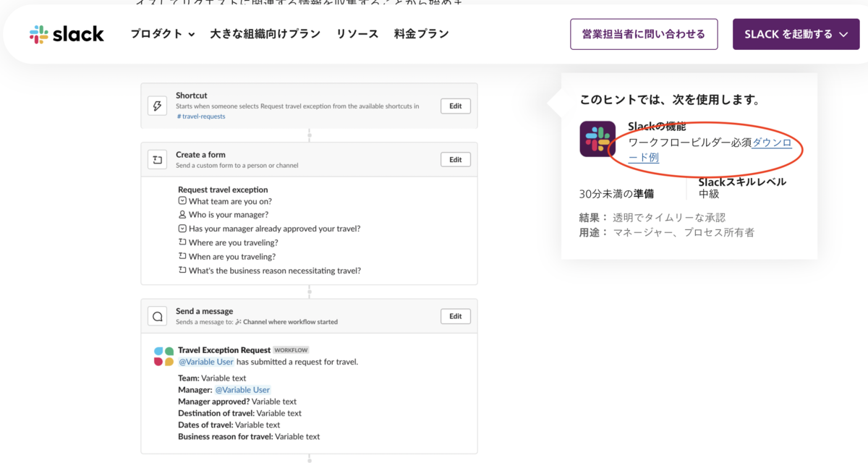Click the Send a message speech bubble icon

(157, 316)
